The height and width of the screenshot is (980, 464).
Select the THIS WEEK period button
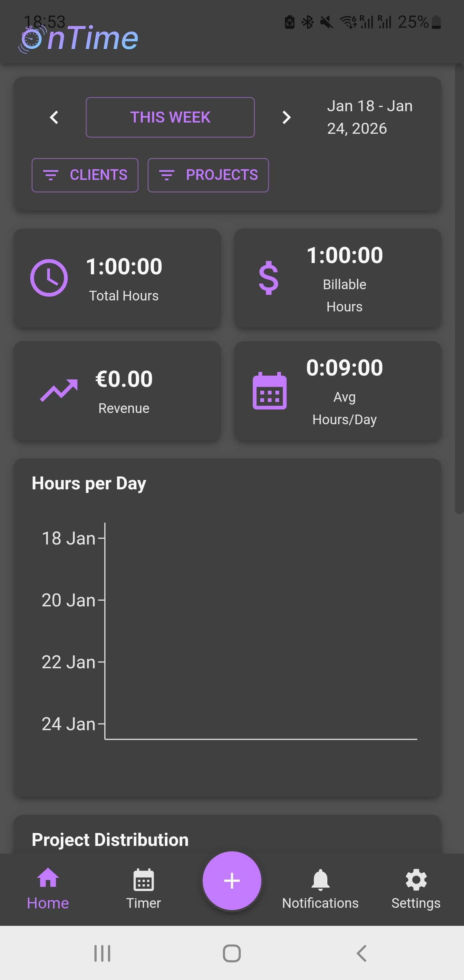[170, 117]
